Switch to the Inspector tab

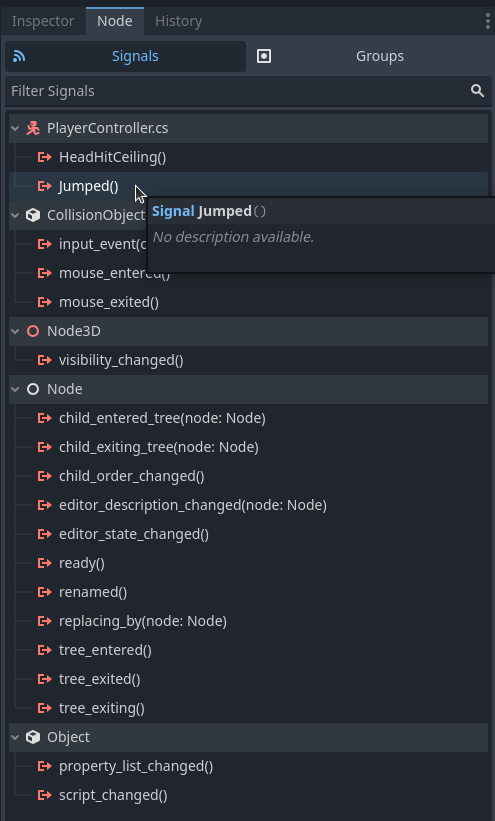(43, 21)
